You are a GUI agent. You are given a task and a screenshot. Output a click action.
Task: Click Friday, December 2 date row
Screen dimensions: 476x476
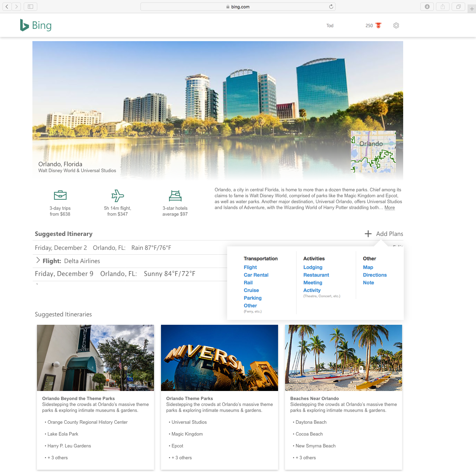131,248
